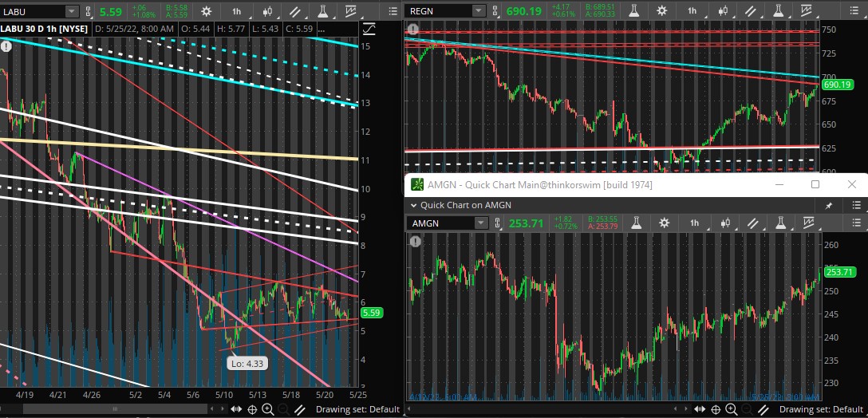Click Drawing set: Default under the LABU chart

[x=357, y=409]
